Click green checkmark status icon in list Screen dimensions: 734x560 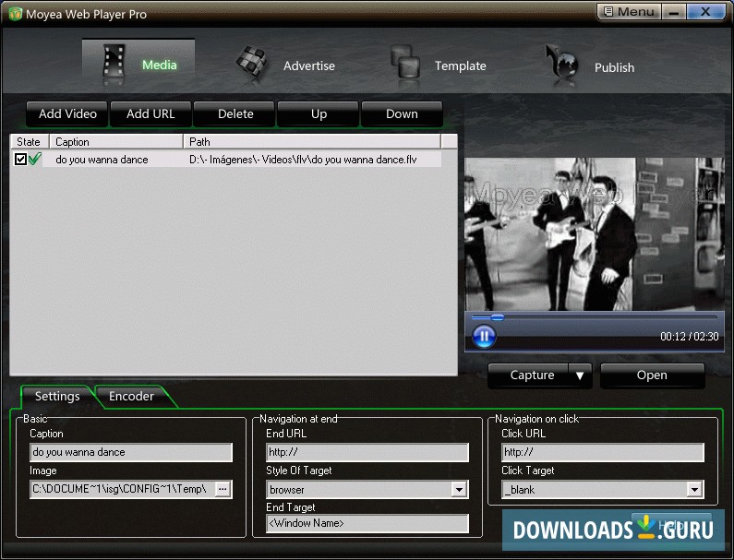[x=36, y=160]
